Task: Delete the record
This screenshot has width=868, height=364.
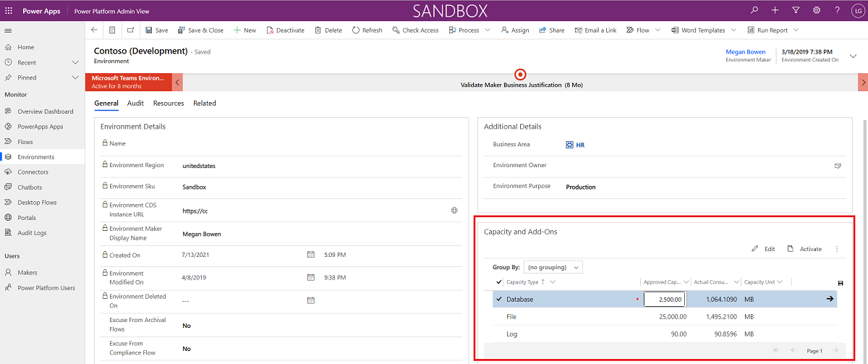Action: 328,30
